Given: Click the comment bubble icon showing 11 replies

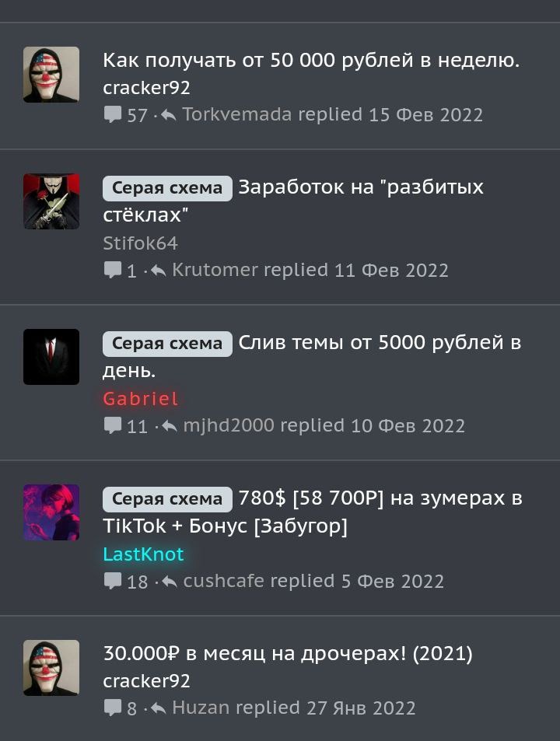Looking at the screenshot, I should click(x=113, y=426).
